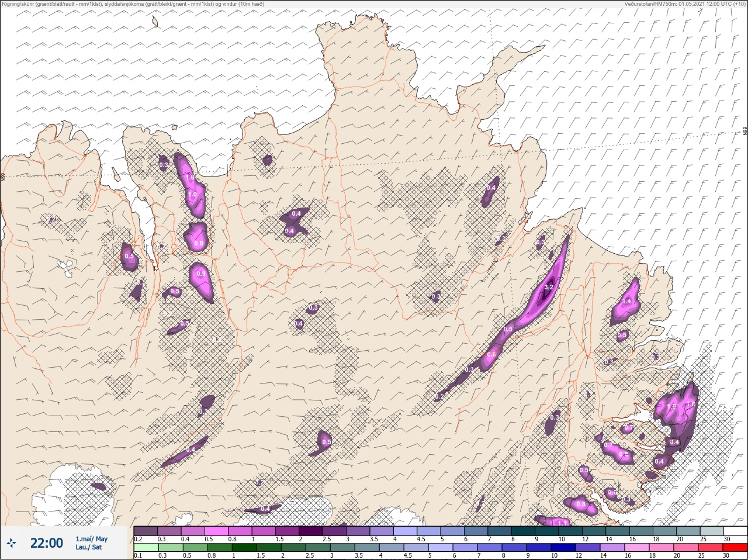The height and width of the screenshot is (560, 748).
Task: Click the 0.6 precipitation value on the map
Action: pyautogui.click(x=491, y=354)
